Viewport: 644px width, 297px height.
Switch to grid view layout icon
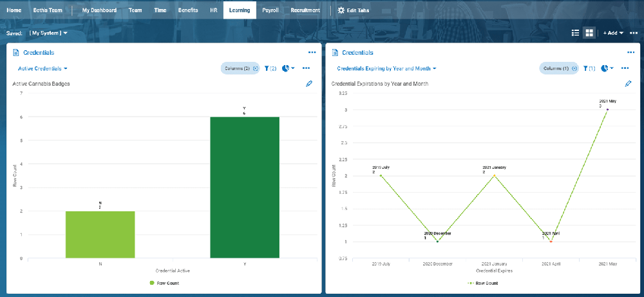coord(589,33)
